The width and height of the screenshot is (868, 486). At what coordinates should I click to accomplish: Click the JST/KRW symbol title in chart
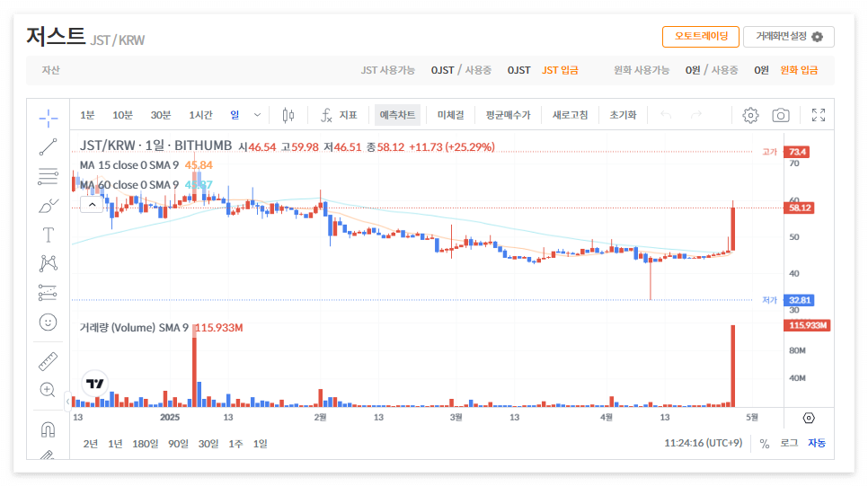point(155,146)
